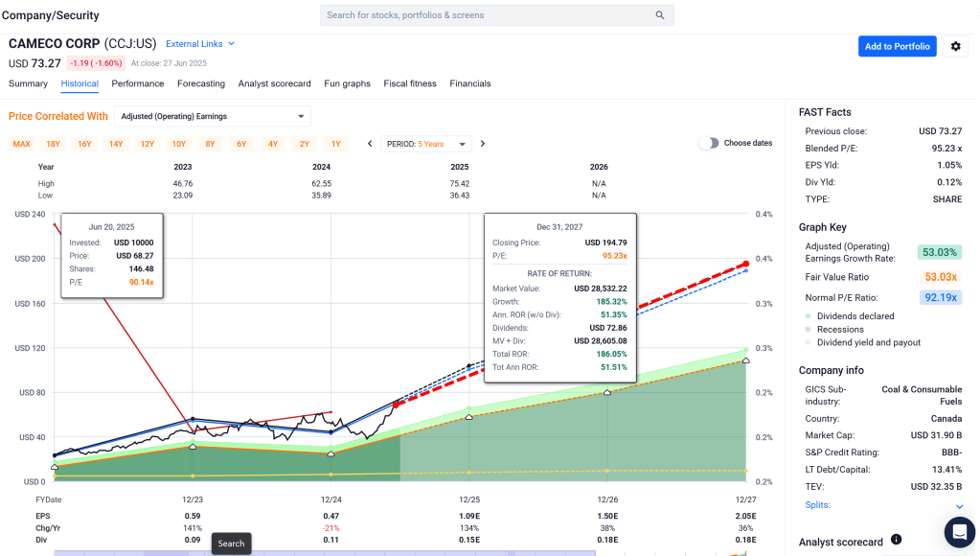
Task: Expand the Splits section
Action: (960, 505)
